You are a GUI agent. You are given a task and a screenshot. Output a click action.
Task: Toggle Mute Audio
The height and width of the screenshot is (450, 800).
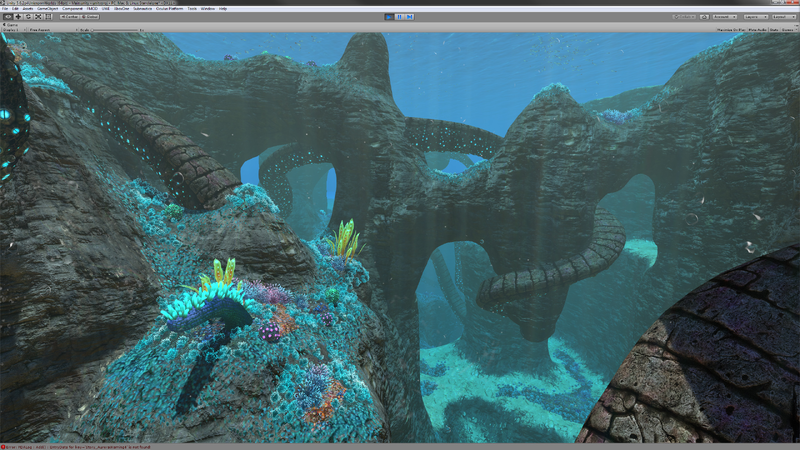(758, 30)
